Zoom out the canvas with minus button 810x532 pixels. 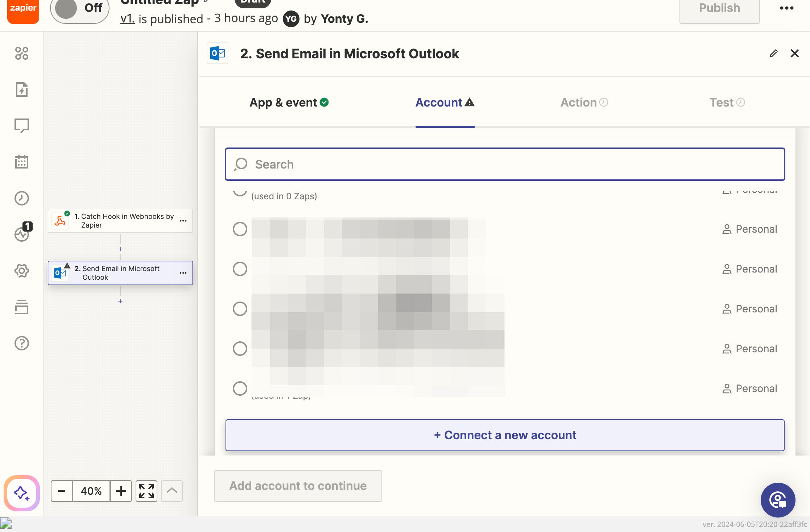click(62, 491)
